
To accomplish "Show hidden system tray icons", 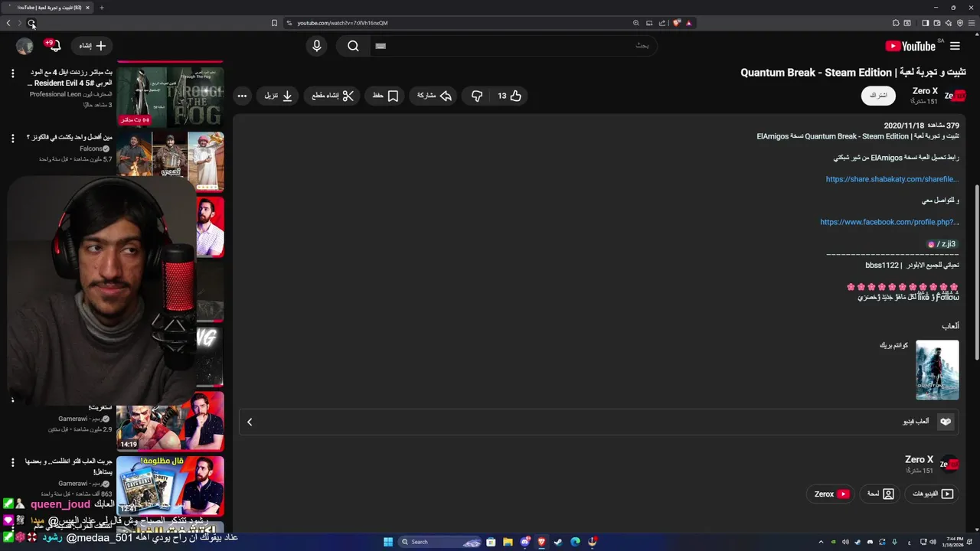I will (822, 542).
